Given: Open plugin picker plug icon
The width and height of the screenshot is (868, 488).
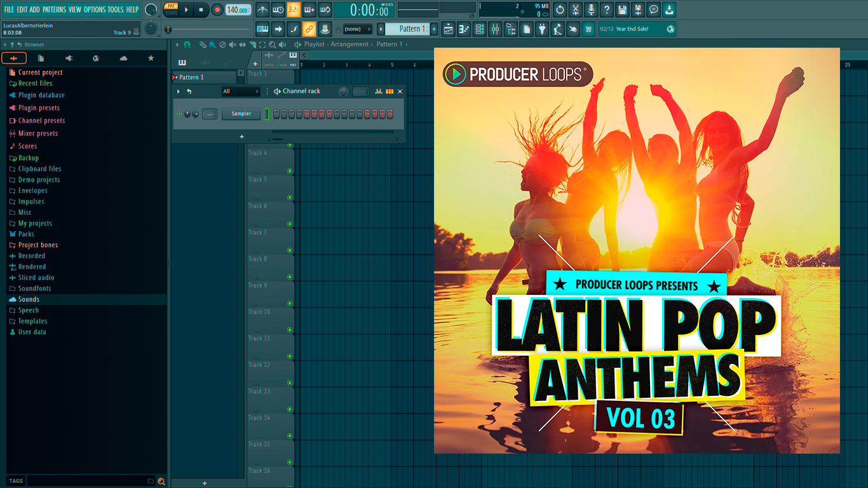Looking at the screenshot, I should pos(542,29).
